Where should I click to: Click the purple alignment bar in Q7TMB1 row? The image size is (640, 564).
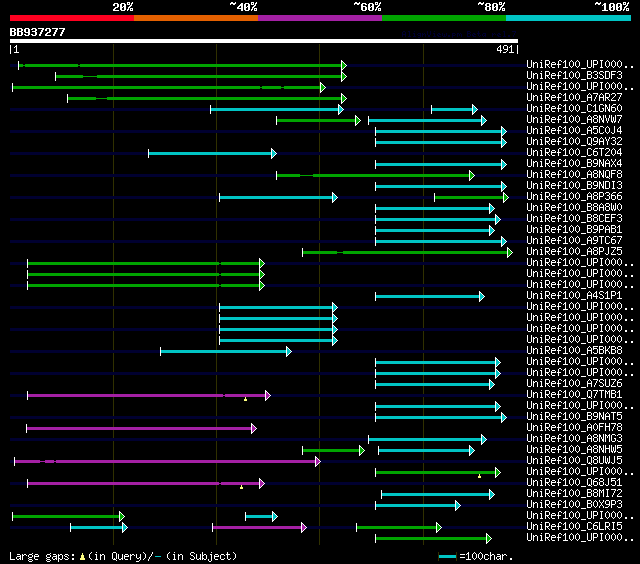point(149,395)
